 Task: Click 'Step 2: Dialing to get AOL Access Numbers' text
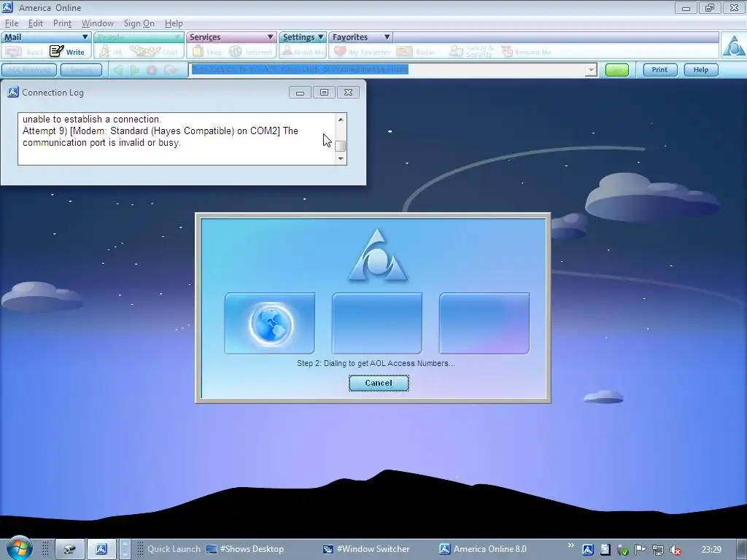coord(376,363)
